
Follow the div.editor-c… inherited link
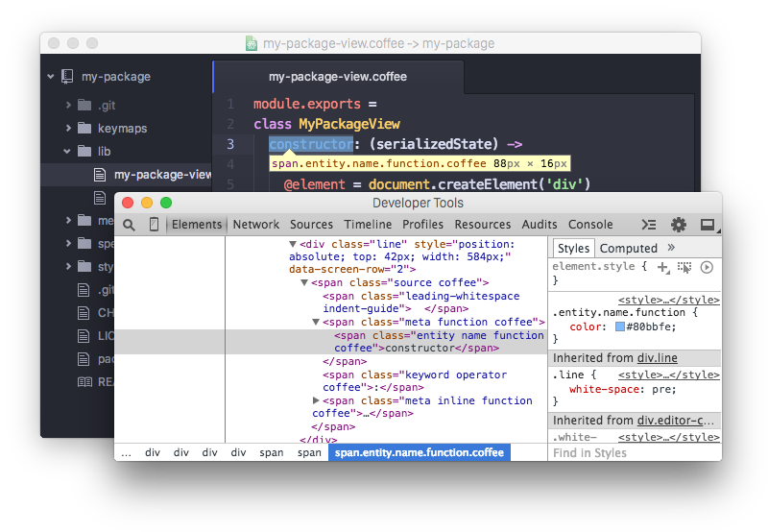[x=676, y=421]
